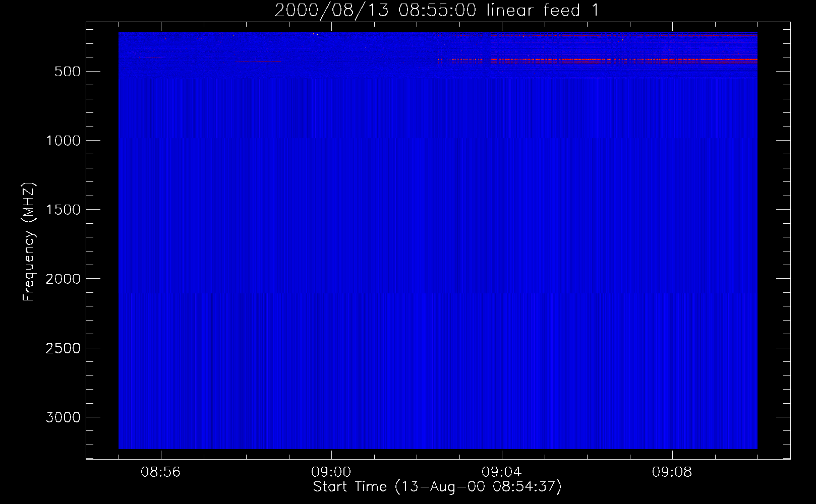Viewport: 816px width, 504px height.
Task: Select the 09:00 time tick label
Action: [331, 472]
